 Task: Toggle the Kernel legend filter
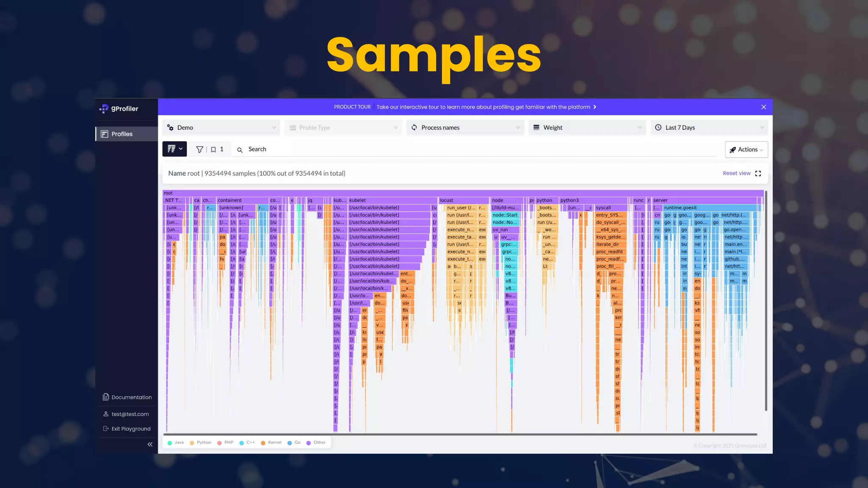point(271,443)
